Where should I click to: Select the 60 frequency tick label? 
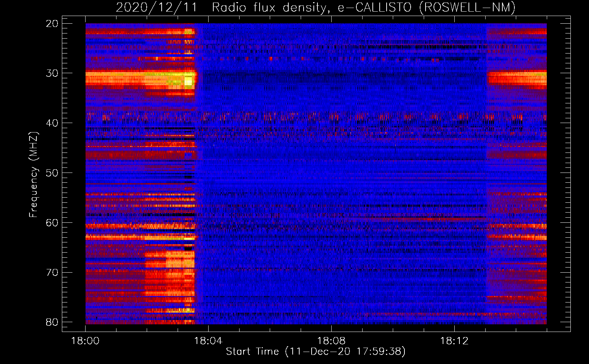(52, 223)
